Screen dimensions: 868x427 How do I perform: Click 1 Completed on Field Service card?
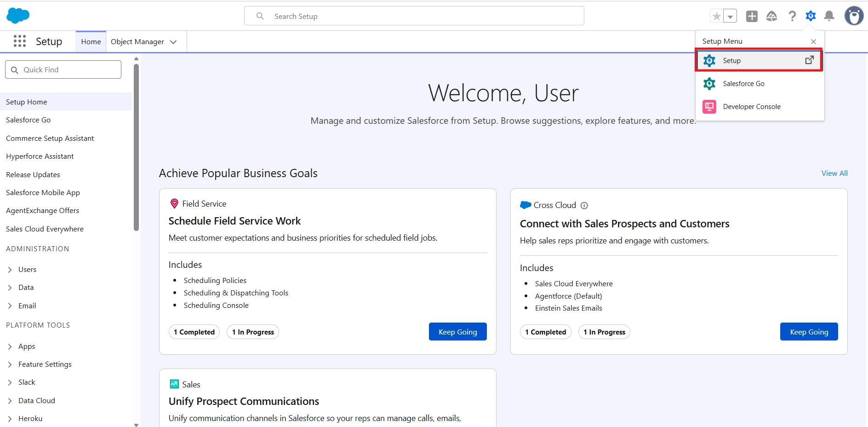click(x=194, y=332)
